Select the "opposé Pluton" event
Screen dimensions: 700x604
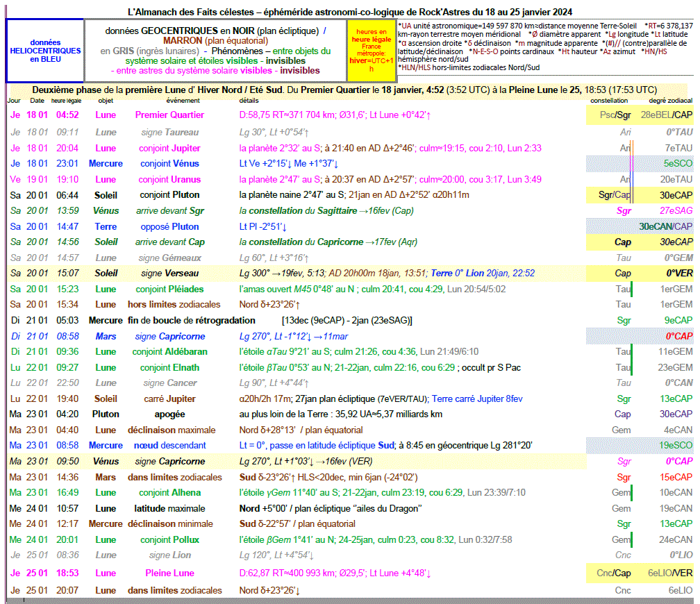[169, 227]
